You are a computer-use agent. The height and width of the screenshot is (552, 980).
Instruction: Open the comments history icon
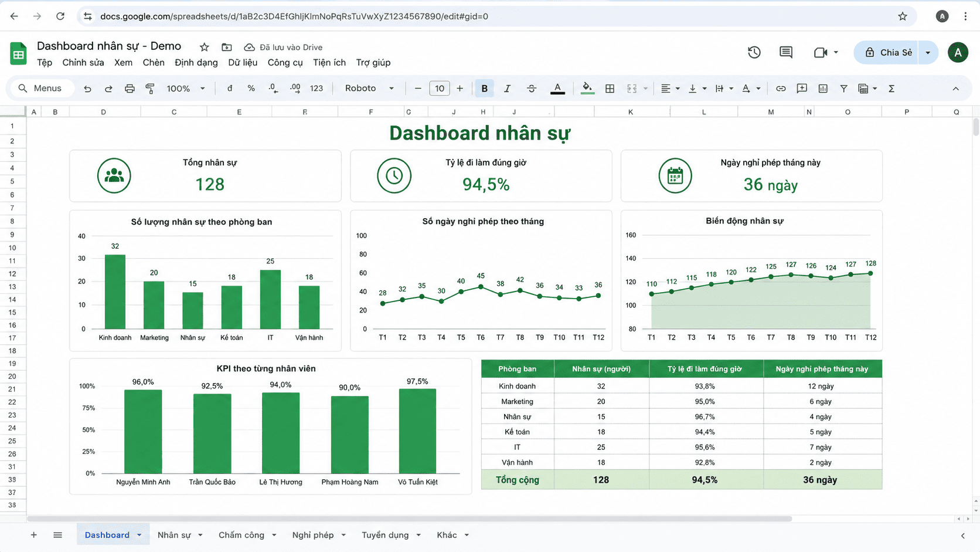coord(786,52)
